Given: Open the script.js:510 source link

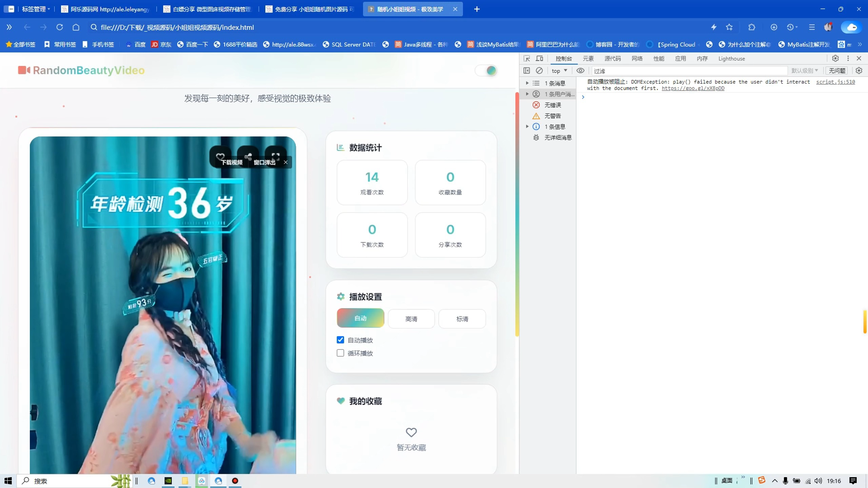Looking at the screenshot, I should point(835,82).
